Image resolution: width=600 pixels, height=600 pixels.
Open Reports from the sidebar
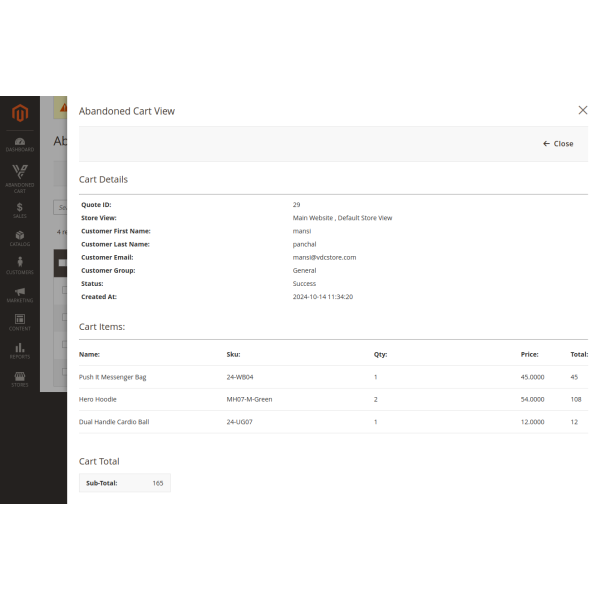pyautogui.click(x=20, y=350)
